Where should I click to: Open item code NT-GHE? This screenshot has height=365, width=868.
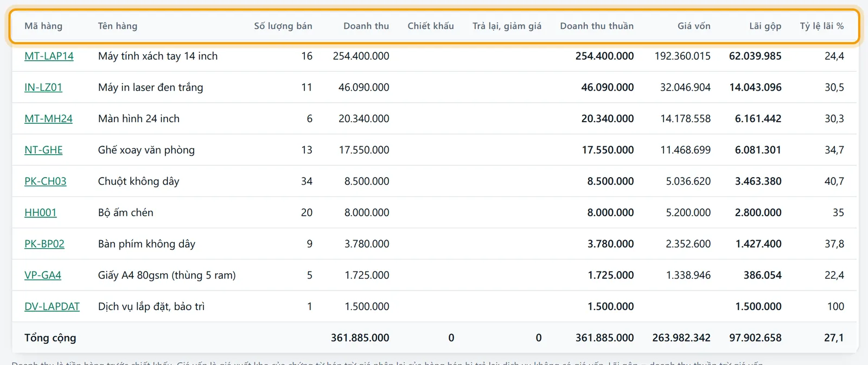(x=43, y=150)
